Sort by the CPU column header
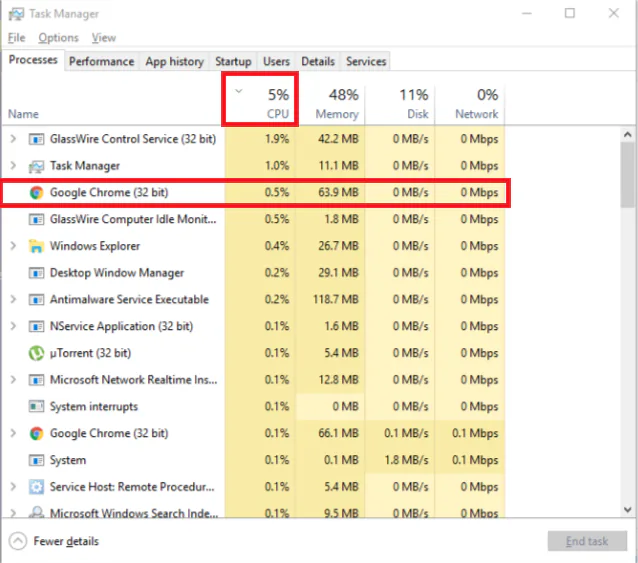Screen dimensions: 638x563 point(260,99)
